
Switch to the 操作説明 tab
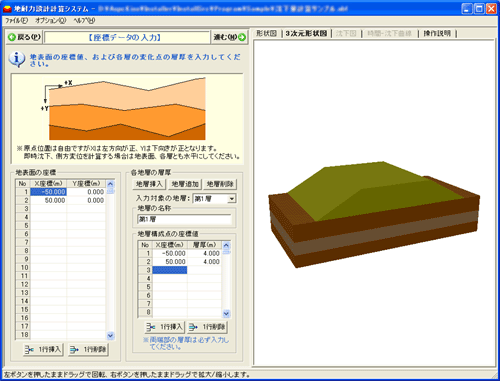(x=437, y=33)
